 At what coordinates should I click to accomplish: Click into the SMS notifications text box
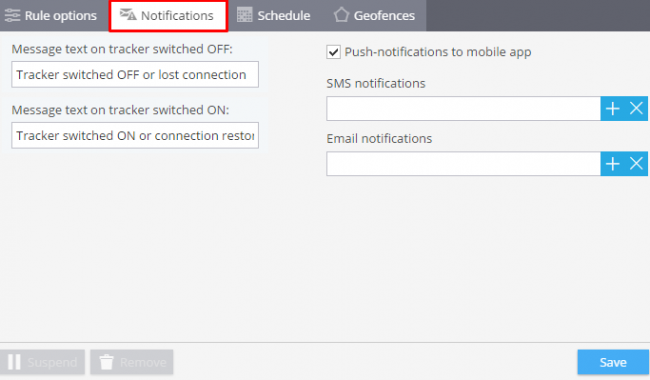[x=463, y=109]
